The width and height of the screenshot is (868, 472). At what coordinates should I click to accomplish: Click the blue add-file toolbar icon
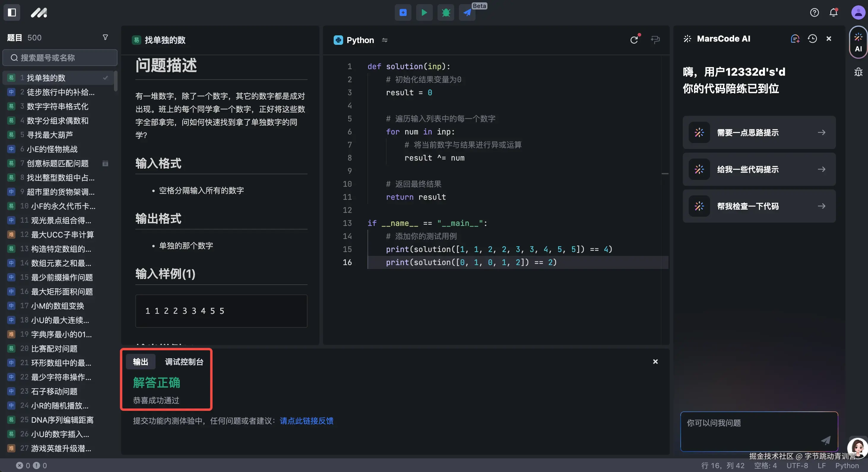[403, 12]
